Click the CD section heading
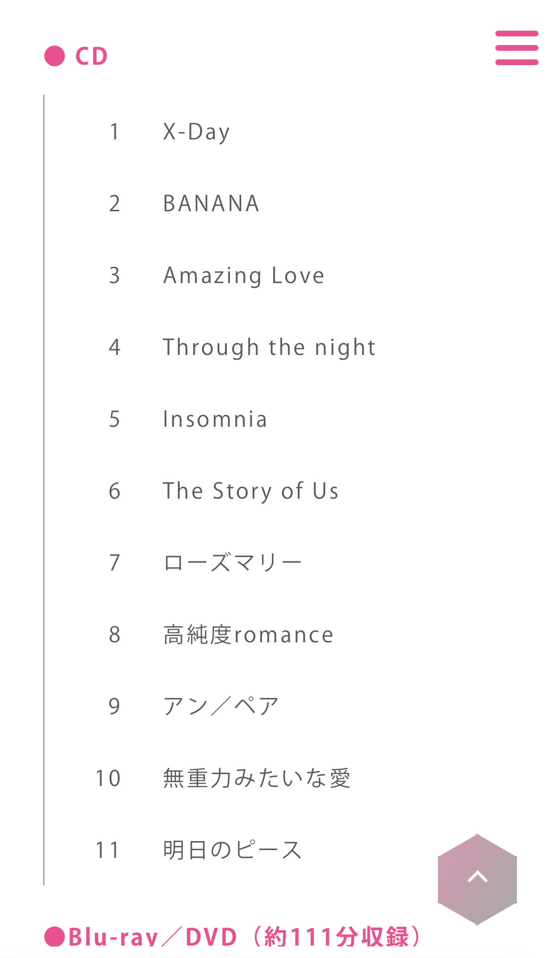The image size is (560, 958). 91,56
